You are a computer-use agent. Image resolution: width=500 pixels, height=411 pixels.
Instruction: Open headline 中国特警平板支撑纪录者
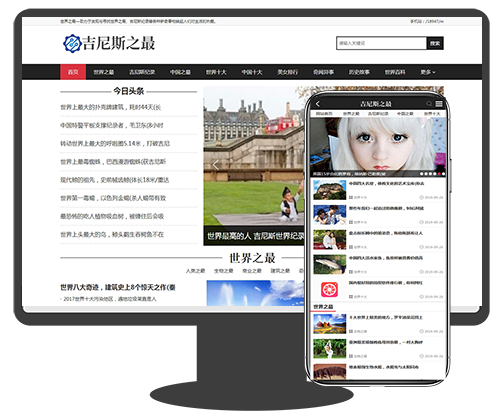(x=112, y=126)
